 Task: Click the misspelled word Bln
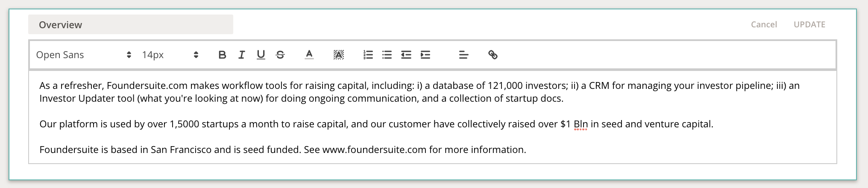(581, 124)
